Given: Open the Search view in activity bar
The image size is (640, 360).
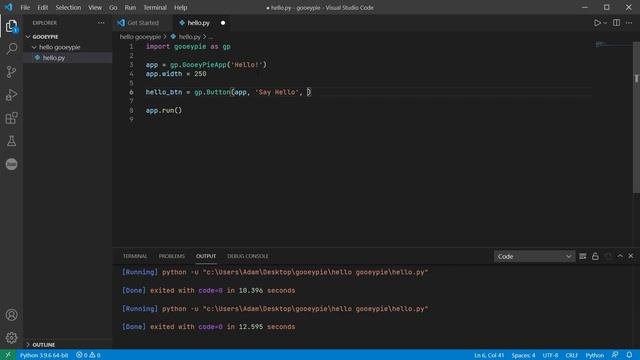Looking at the screenshot, I should 11,49.
